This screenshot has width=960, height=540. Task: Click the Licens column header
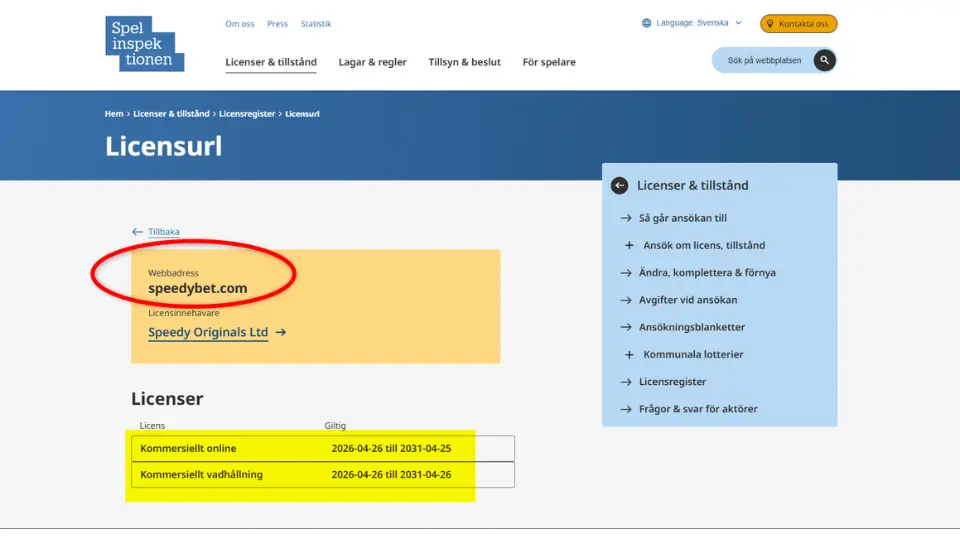[152, 426]
